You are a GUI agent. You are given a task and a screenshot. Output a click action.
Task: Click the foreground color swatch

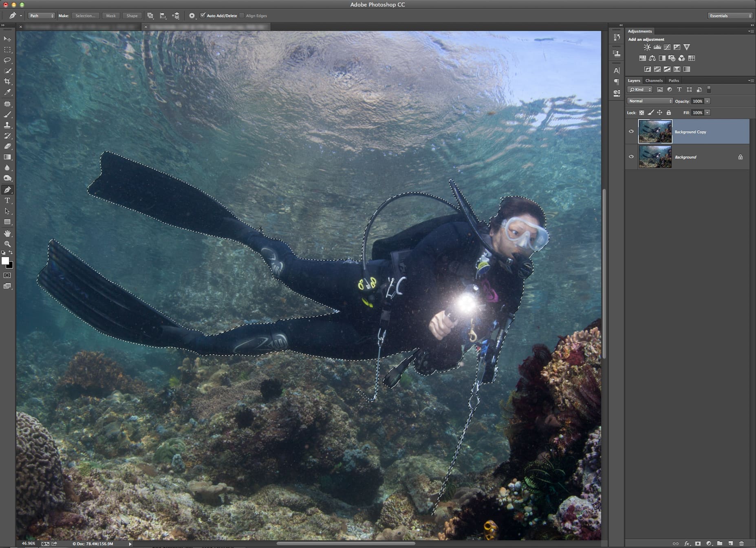(x=5, y=261)
